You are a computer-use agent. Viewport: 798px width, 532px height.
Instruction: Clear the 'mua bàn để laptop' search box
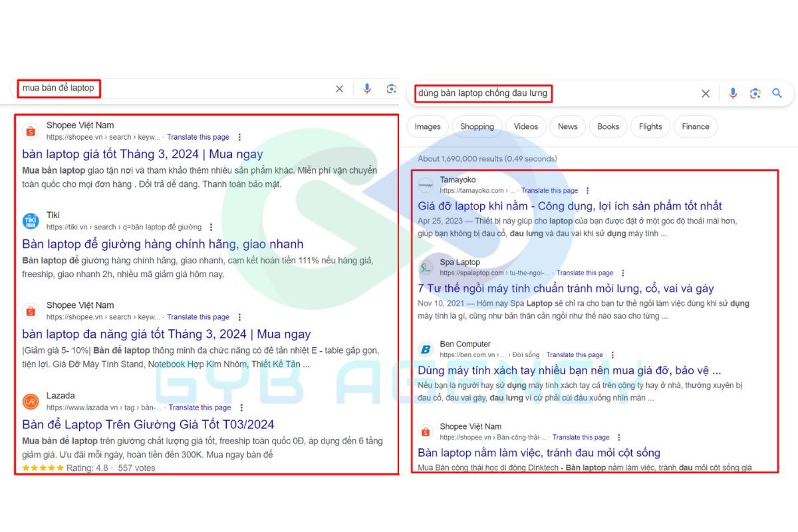pos(339,89)
